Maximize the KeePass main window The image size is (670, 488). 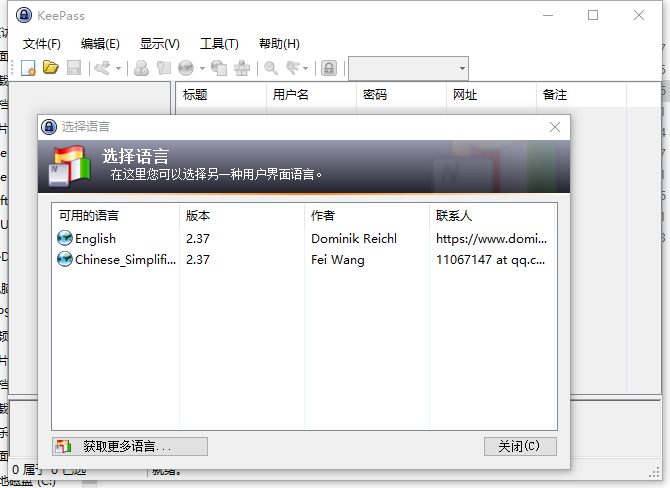click(593, 15)
